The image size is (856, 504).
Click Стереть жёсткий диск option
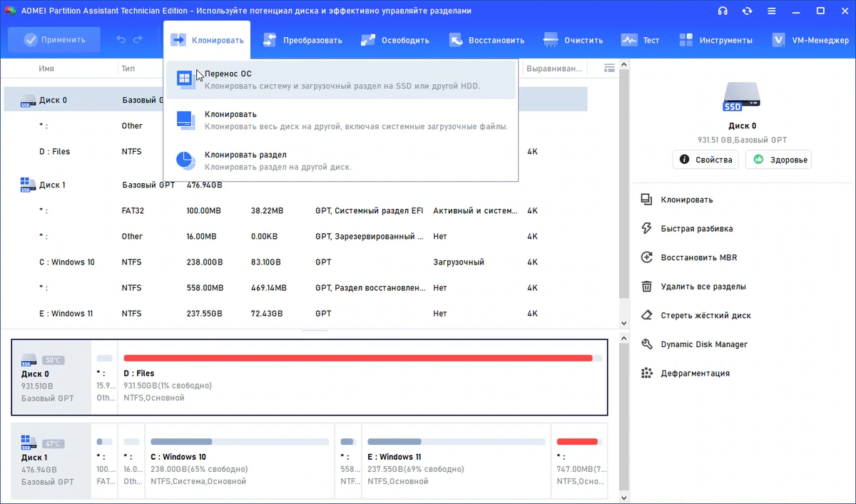click(705, 315)
